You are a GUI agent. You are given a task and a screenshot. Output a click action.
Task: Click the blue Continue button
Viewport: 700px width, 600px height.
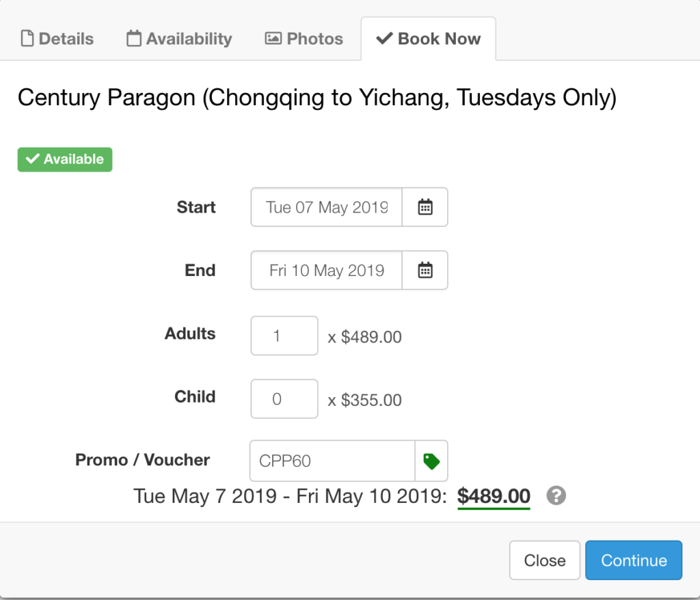(634, 560)
